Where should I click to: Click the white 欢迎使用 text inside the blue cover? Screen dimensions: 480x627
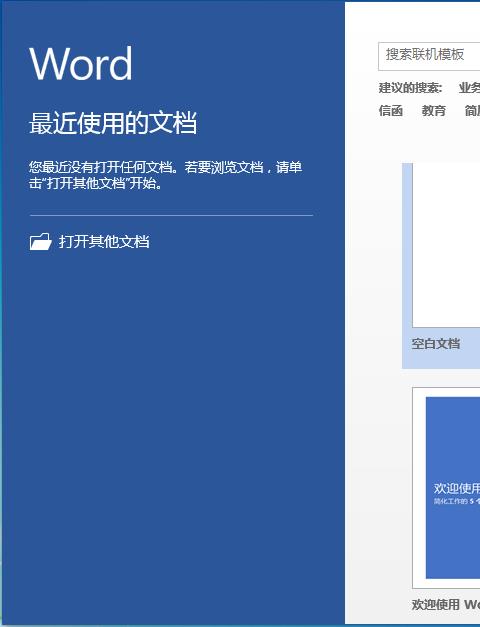[456, 488]
